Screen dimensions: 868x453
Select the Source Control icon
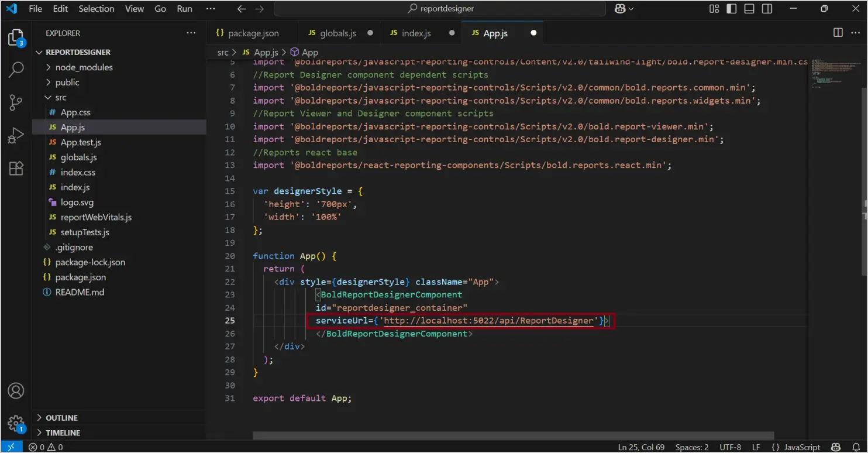tap(16, 102)
